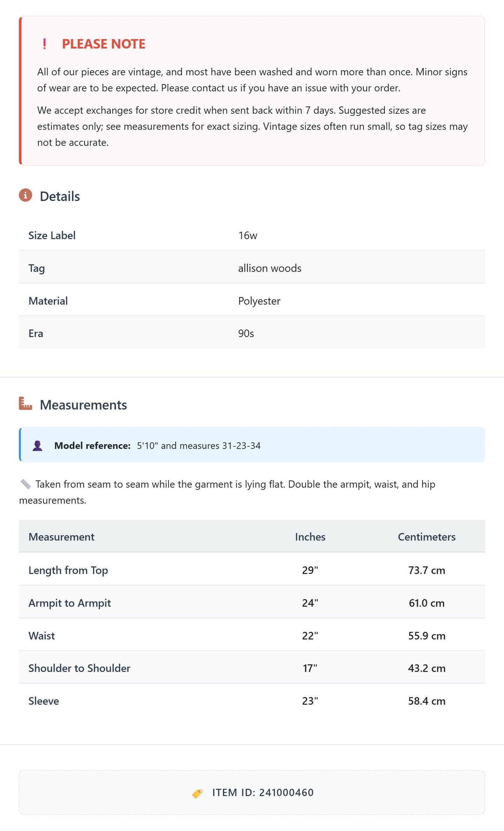Click the Measurements section heading
The height and width of the screenshot is (831, 504).
[83, 405]
